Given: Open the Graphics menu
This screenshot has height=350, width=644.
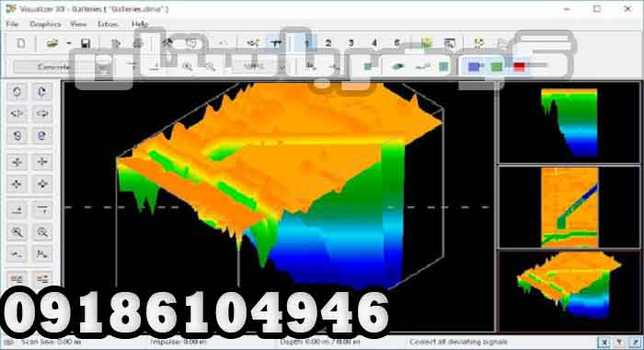Looking at the screenshot, I should coord(46,24).
